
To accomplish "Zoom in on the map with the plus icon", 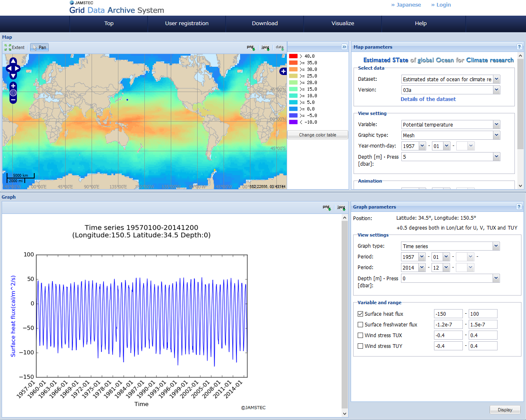I will click(13, 85).
